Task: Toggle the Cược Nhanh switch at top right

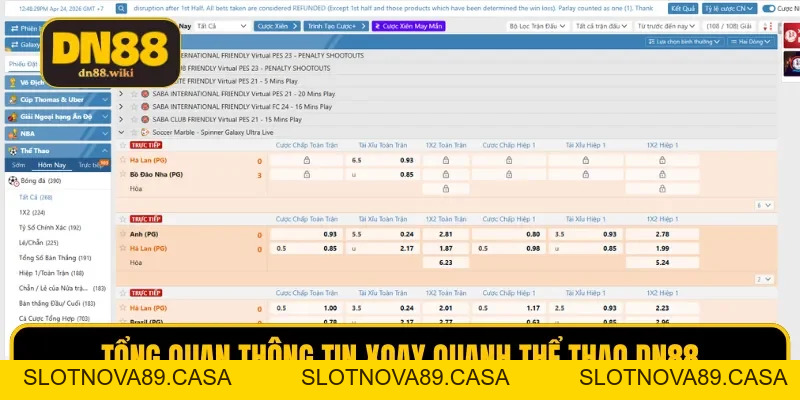Action: click(x=768, y=9)
